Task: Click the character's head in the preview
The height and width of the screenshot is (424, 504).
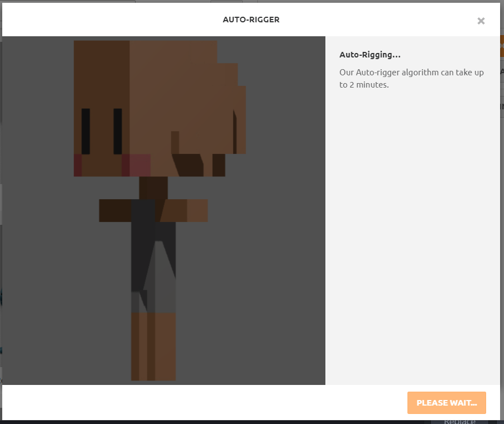Action: pyautogui.click(x=160, y=108)
